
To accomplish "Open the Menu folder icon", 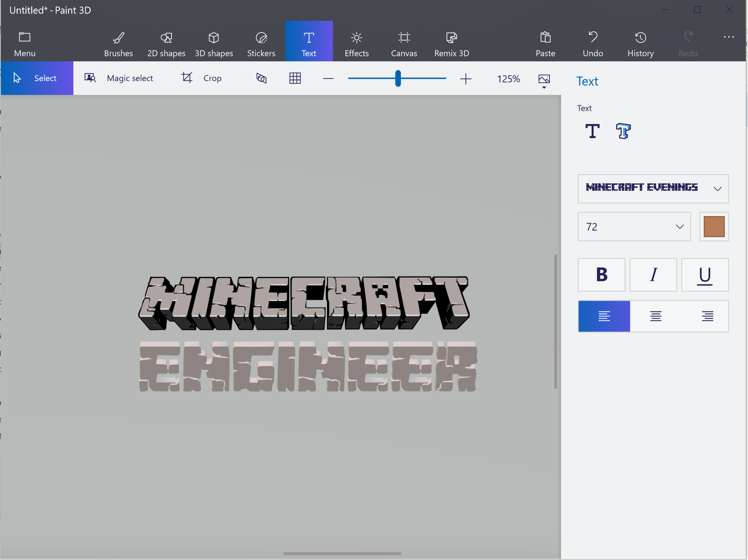I will click(25, 37).
